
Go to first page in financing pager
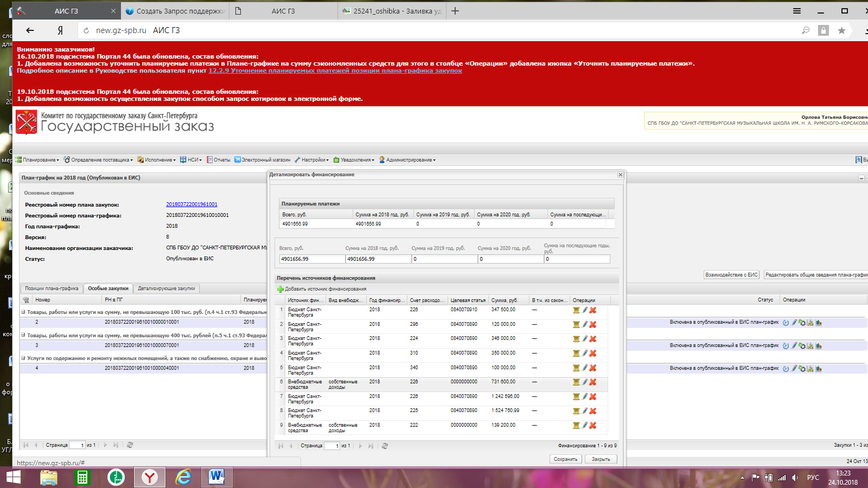(x=281, y=446)
